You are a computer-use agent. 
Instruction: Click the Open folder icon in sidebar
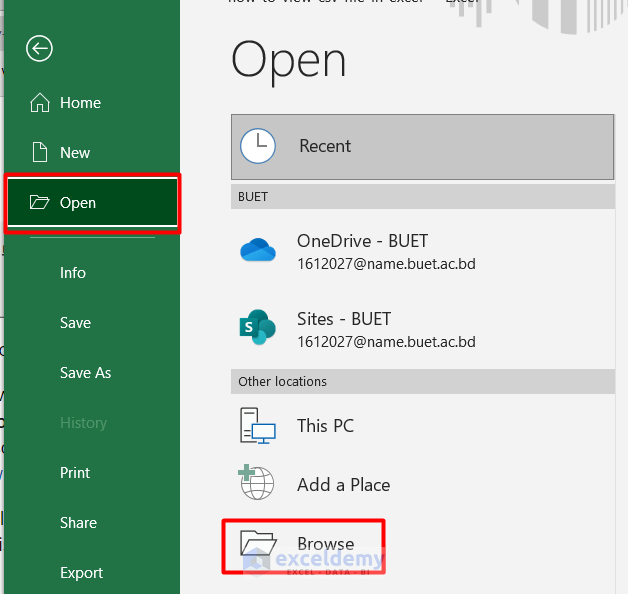(x=39, y=202)
